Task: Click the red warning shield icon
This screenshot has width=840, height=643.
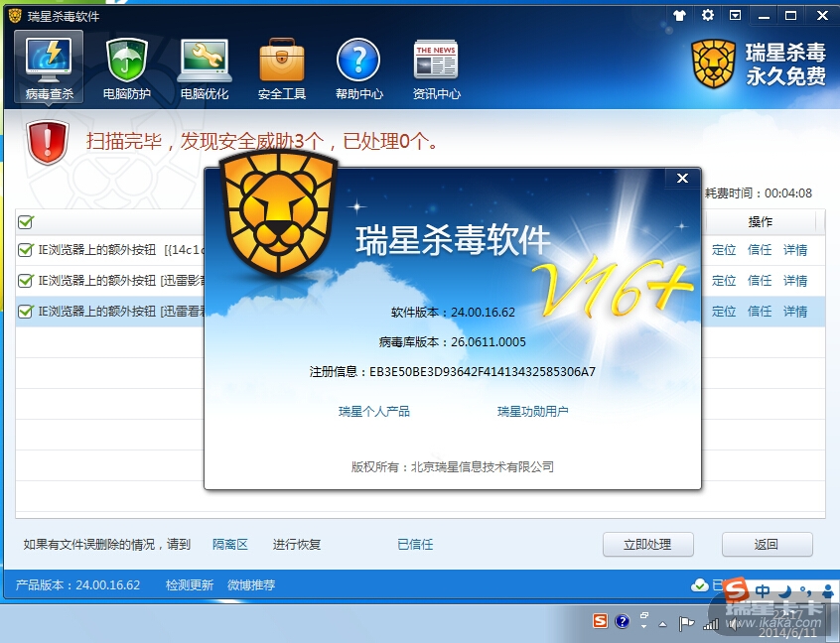Action: coord(48,142)
